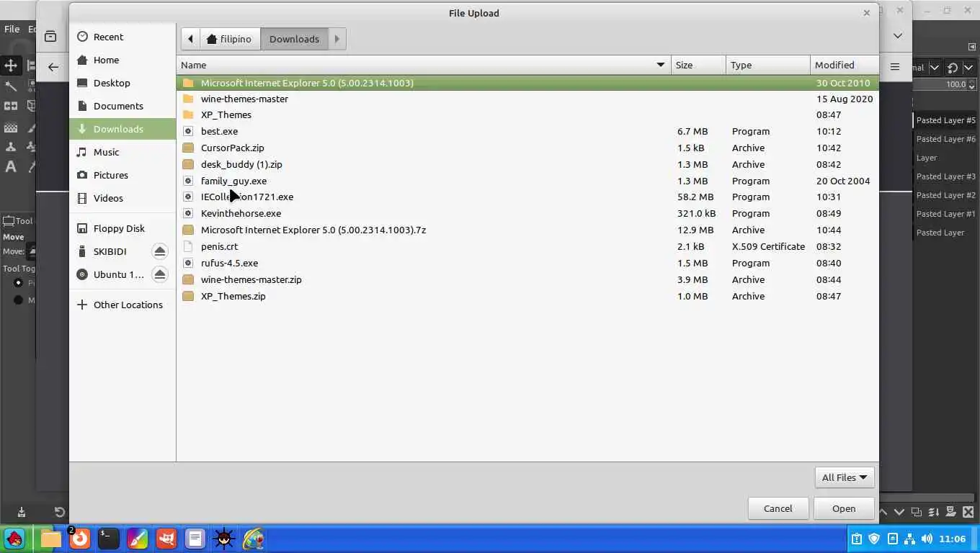
Task: Click the 11:06 clock in taskbar
Action: [952, 539]
